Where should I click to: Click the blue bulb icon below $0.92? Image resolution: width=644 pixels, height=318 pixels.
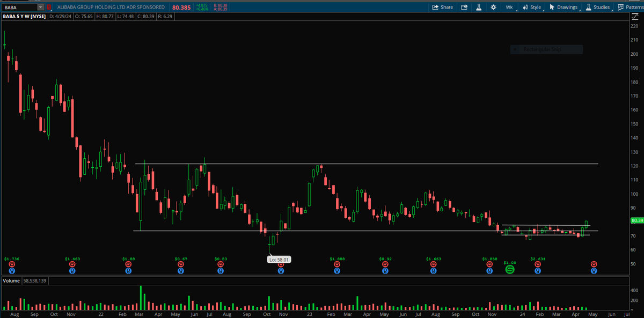point(385,271)
